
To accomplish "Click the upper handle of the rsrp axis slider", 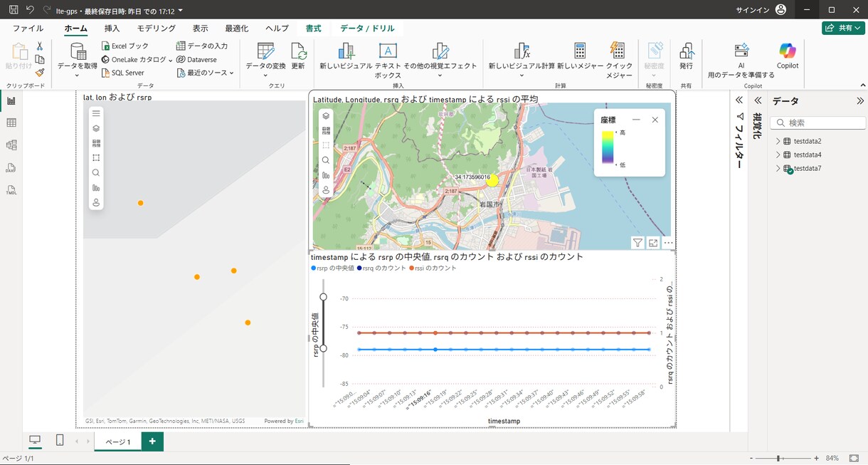I will (324, 296).
